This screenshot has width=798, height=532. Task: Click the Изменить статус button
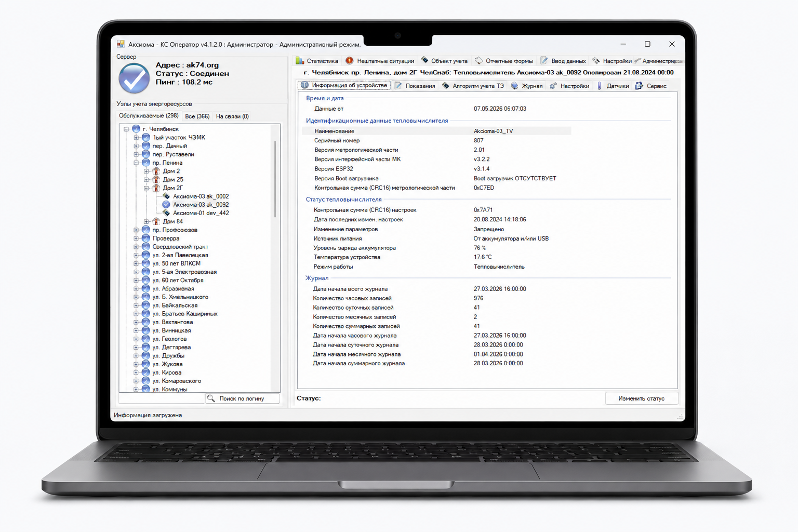click(x=641, y=398)
